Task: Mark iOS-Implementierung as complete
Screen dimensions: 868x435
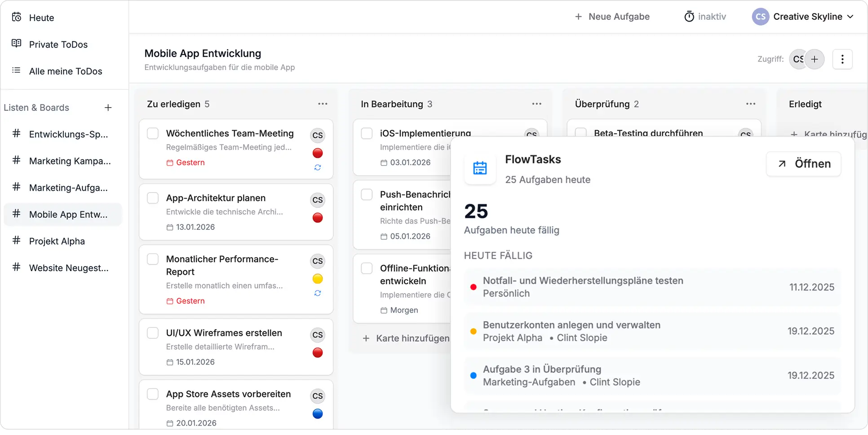Action: tap(367, 133)
